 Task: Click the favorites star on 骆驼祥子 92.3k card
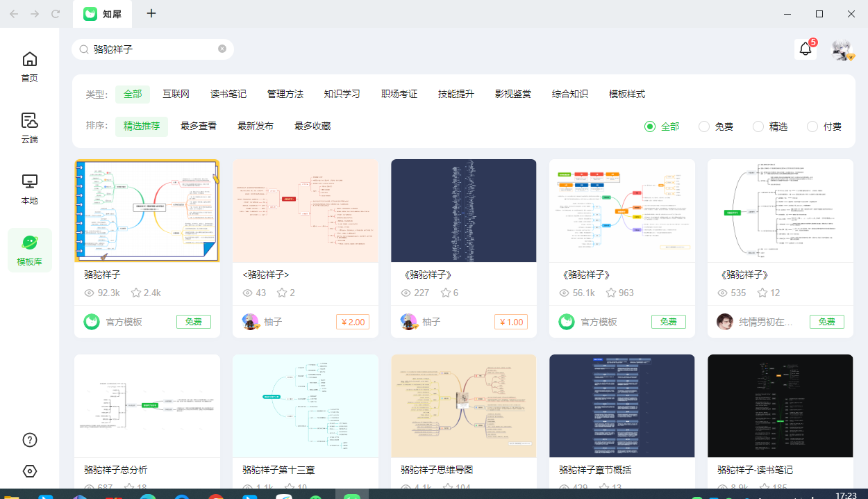point(136,293)
